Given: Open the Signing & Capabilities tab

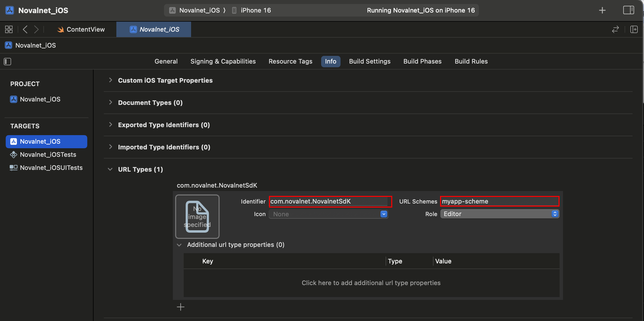Looking at the screenshot, I should point(223,61).
